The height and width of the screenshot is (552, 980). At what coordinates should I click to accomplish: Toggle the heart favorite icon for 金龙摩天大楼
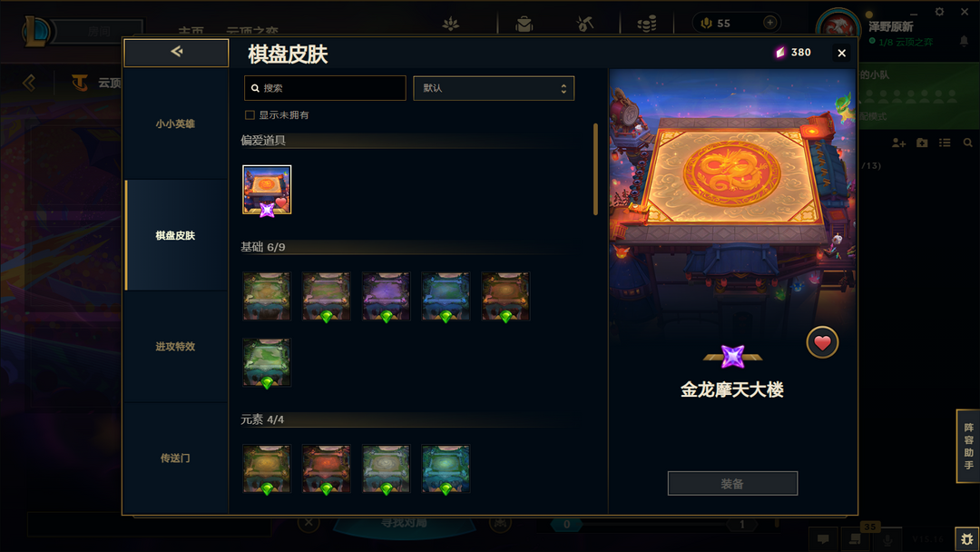click(x=822, y=342)
